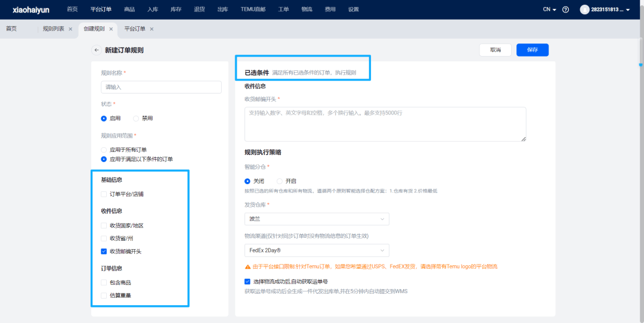Viewport: 644px width, 323px height.
Task: Click the user avatar icon
Action: 584,10
